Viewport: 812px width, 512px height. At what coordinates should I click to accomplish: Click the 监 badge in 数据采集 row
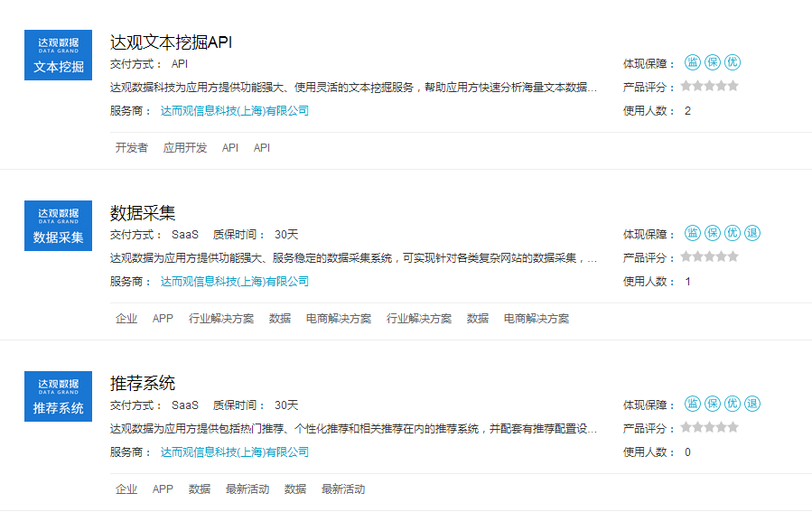(x=693, y=233)
